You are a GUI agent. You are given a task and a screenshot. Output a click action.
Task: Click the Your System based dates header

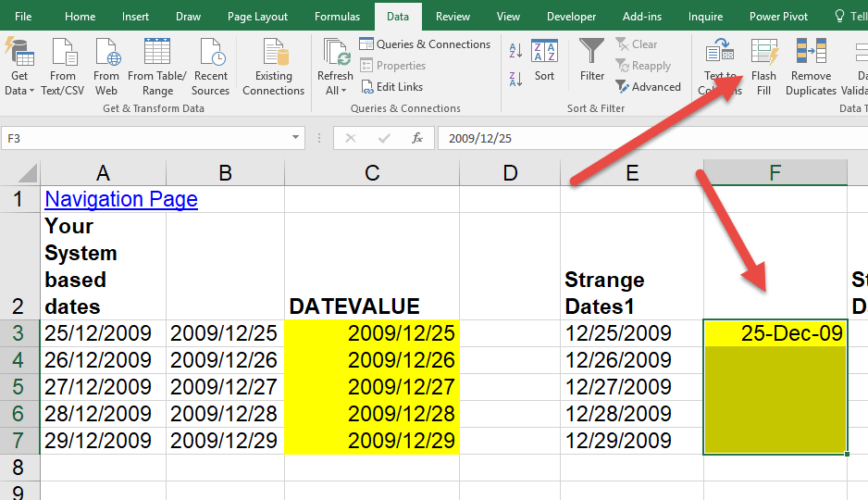[x=103, y=267]
